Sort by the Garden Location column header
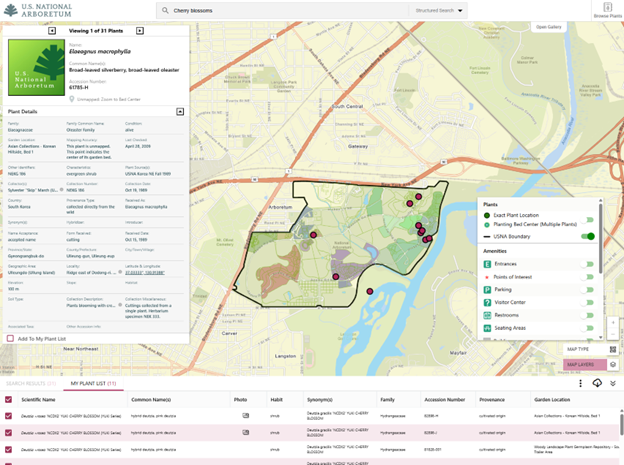 point(552,399)
